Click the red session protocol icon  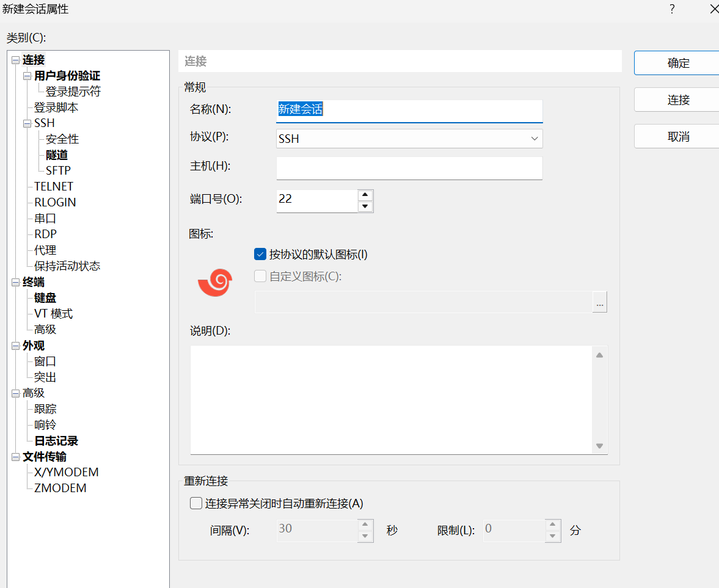(215, 282)
